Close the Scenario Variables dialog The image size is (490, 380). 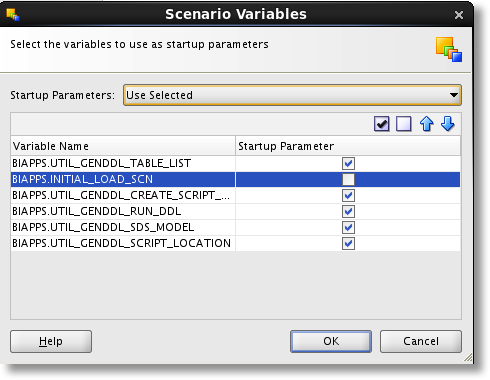[459, 15]
